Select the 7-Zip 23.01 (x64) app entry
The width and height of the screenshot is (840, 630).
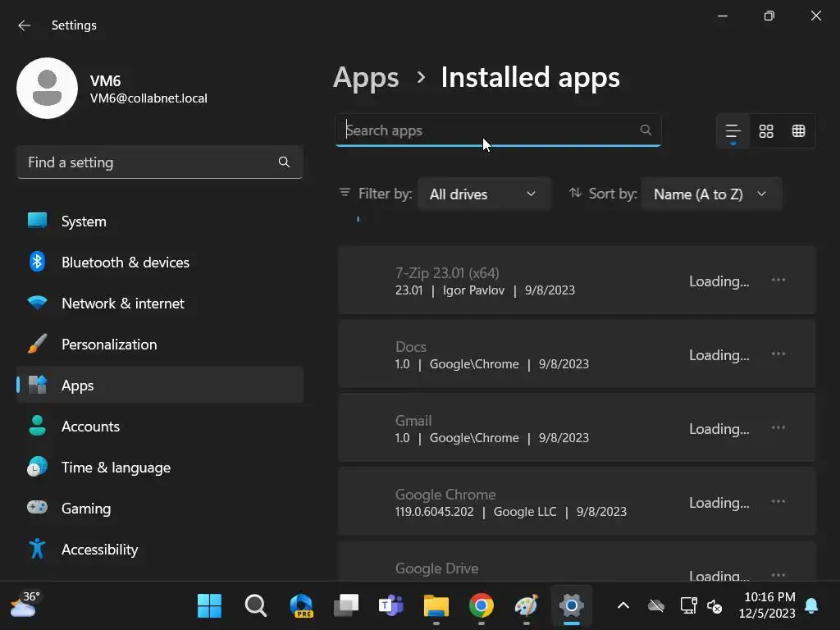click(577, 281)
